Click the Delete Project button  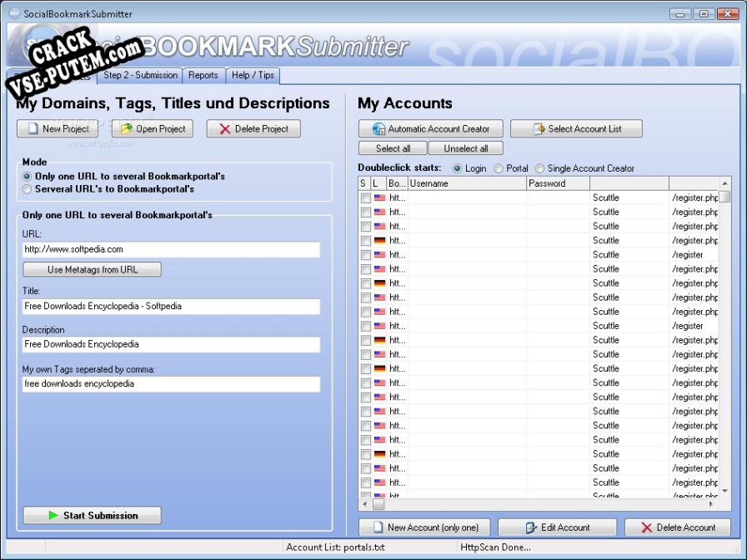253,128
